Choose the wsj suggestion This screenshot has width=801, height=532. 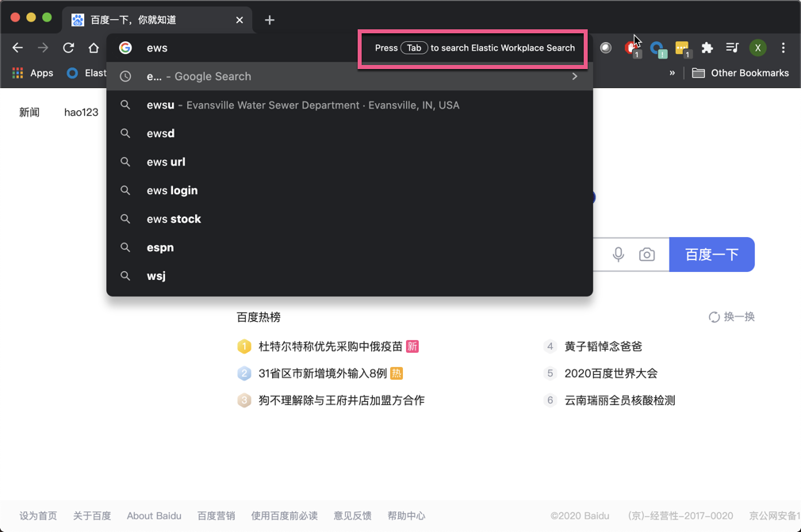coord(350,276)
